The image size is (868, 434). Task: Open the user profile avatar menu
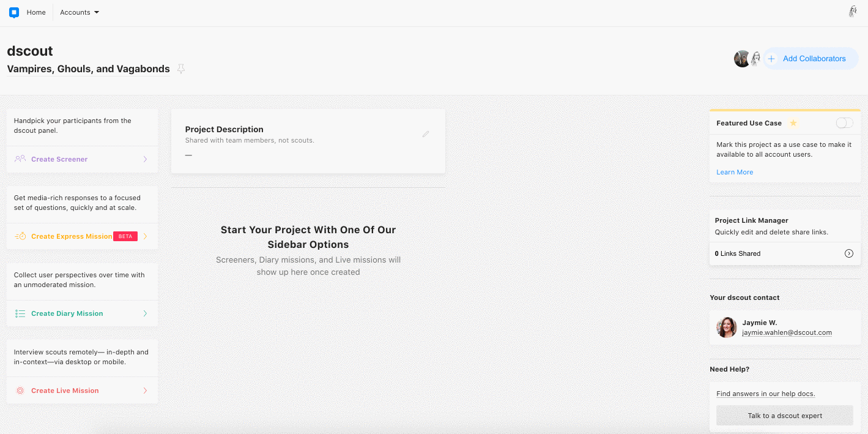pos(853,12)
